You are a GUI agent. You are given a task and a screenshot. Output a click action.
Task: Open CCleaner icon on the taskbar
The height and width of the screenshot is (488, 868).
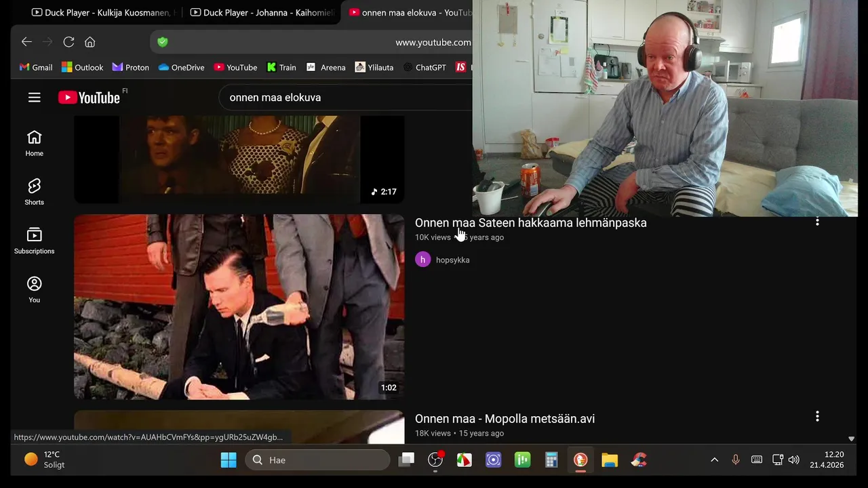pyautogui.click(x=639, y=460)
